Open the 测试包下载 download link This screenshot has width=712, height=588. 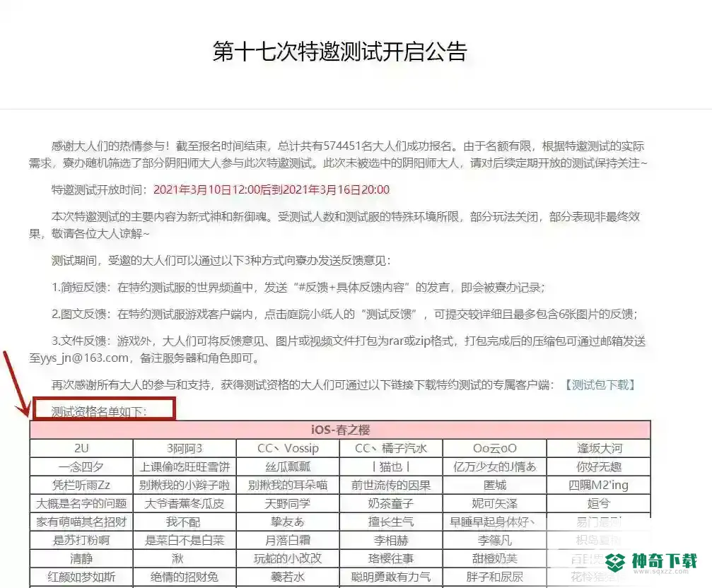600,385
